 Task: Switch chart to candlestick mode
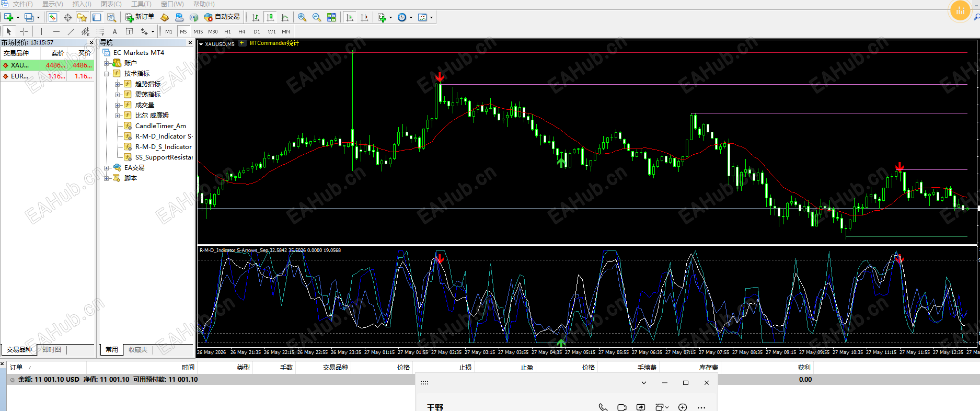(x=270, y=17)
